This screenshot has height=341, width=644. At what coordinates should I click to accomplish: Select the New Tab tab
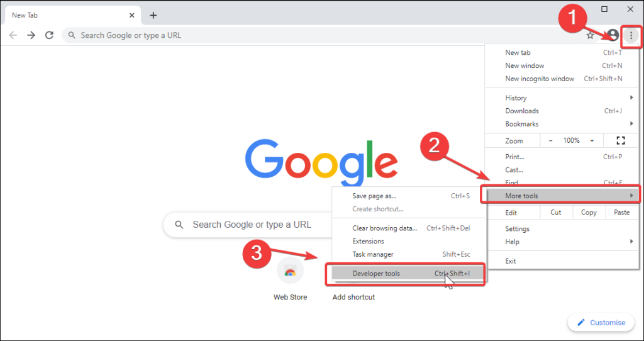(72, 15)
